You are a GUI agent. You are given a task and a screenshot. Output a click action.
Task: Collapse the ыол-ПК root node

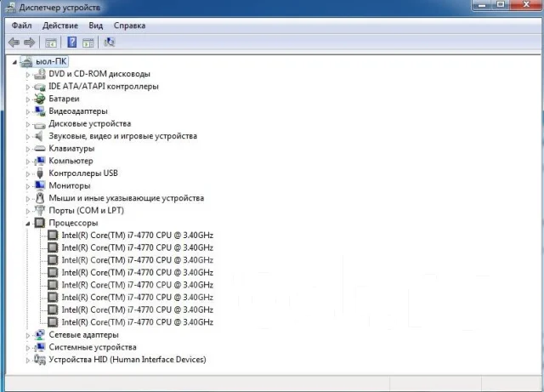(x=14, y=62)
